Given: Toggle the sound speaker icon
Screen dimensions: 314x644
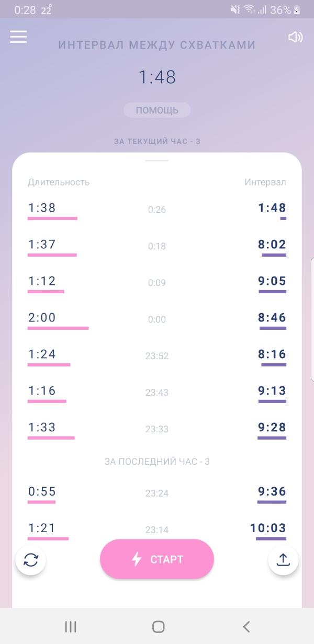Looking at the screenshot, I should coord(296,37).
